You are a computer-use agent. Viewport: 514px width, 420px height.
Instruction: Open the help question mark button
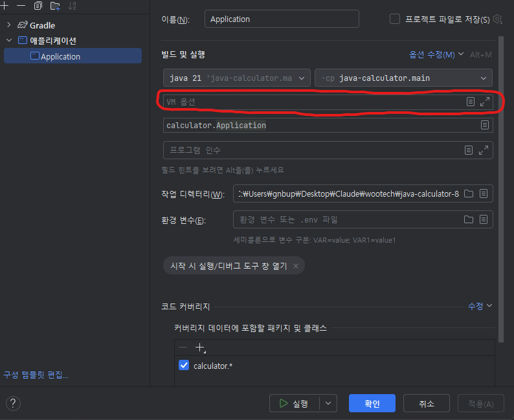[13, 403]
